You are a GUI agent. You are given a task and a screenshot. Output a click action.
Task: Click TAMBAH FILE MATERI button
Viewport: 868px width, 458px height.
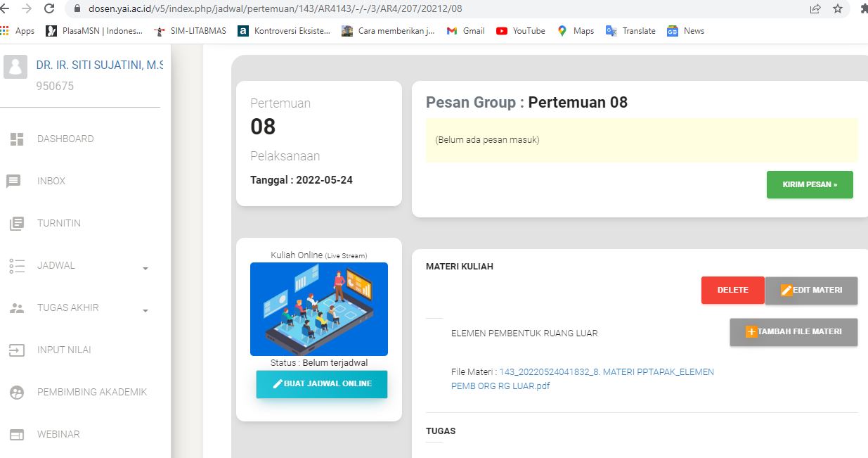click(793, 331)
